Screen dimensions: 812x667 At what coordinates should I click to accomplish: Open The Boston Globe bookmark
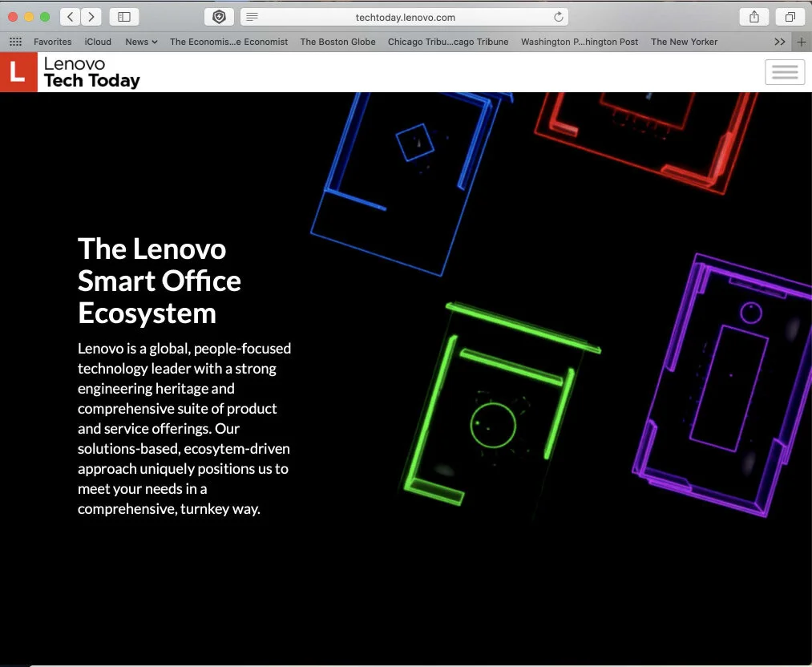pyautogui.click(x=337, y=42)
